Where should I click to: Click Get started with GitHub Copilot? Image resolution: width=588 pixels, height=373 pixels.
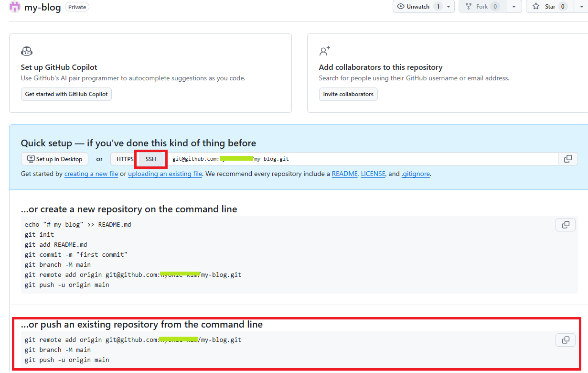coord(66,94)
